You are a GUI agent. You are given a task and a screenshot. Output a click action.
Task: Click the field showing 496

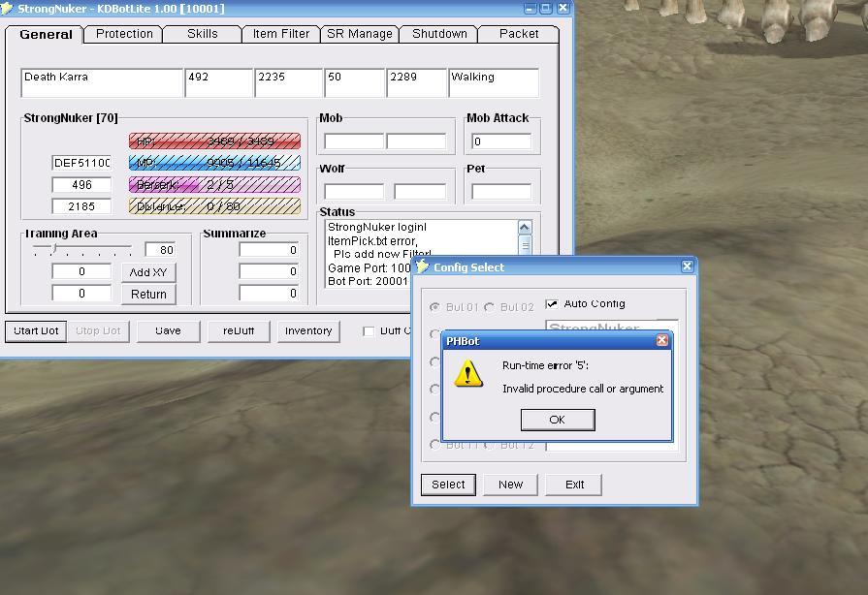[x=81, y=185]
